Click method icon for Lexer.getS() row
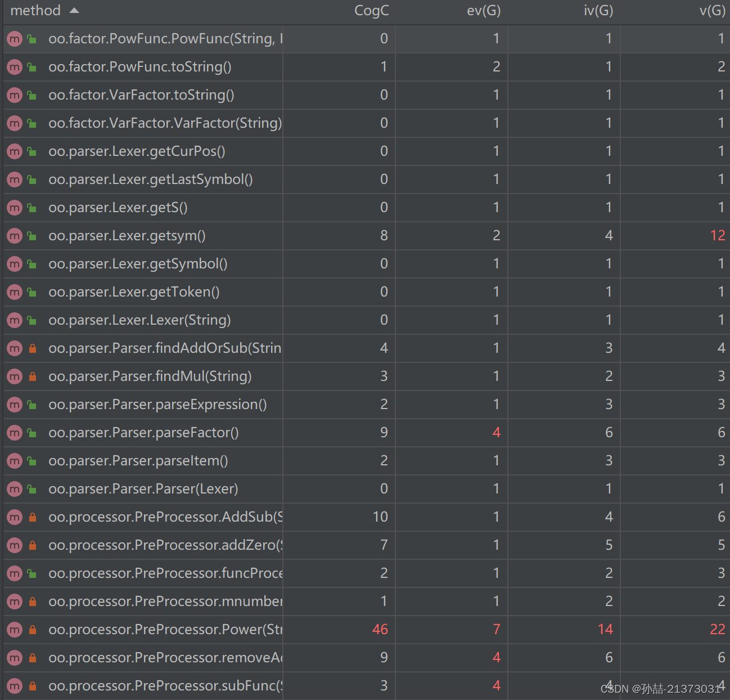The height and width of the screenshot is (700, 730). 15,208
